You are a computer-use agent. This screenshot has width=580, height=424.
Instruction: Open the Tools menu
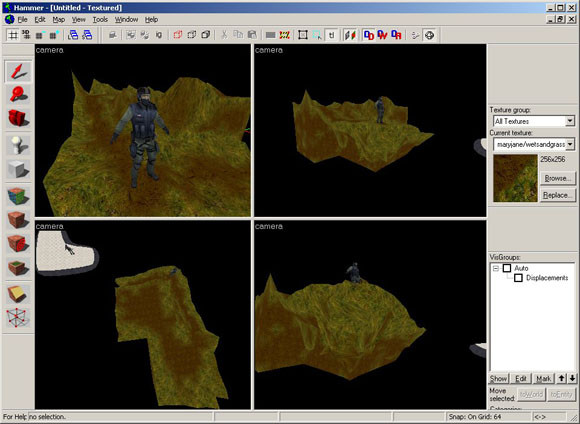(100, 20)
